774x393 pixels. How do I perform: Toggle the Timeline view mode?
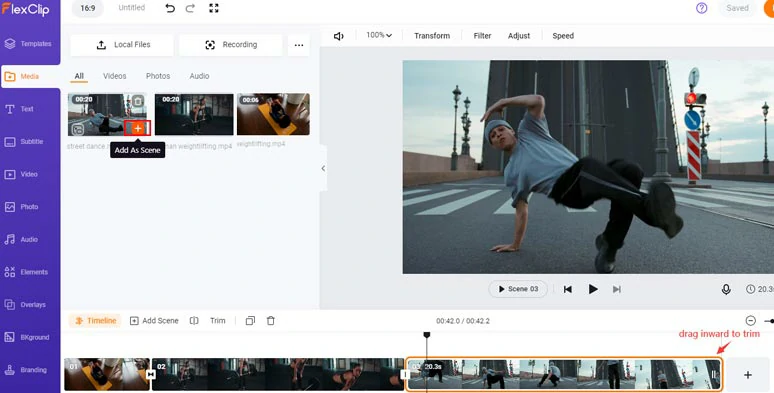coord(95,321)
